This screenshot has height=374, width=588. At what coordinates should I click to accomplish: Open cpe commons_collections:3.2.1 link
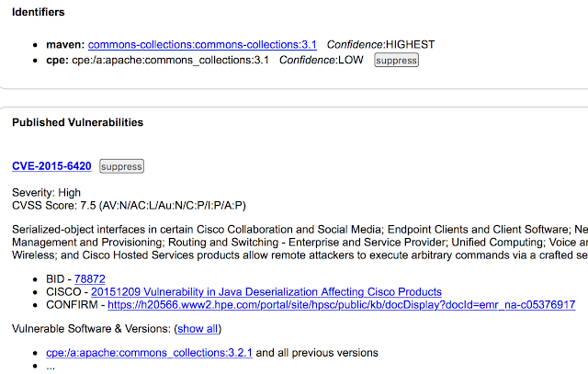149,353
